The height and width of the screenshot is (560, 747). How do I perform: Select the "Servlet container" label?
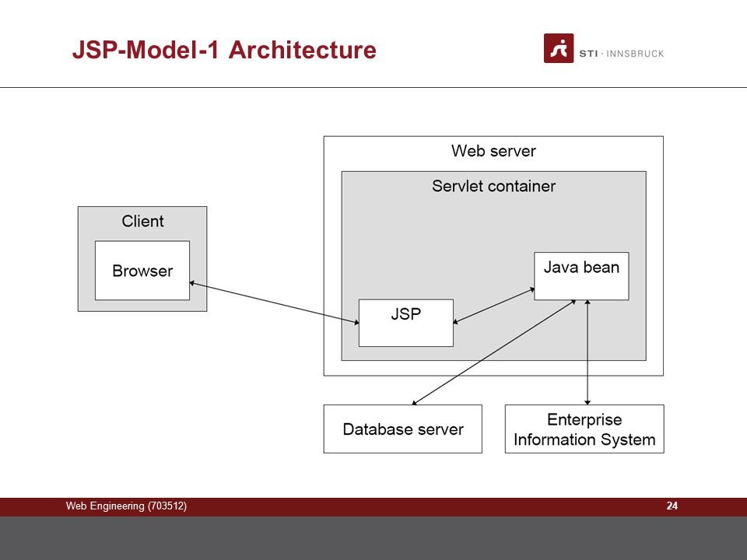493,186
